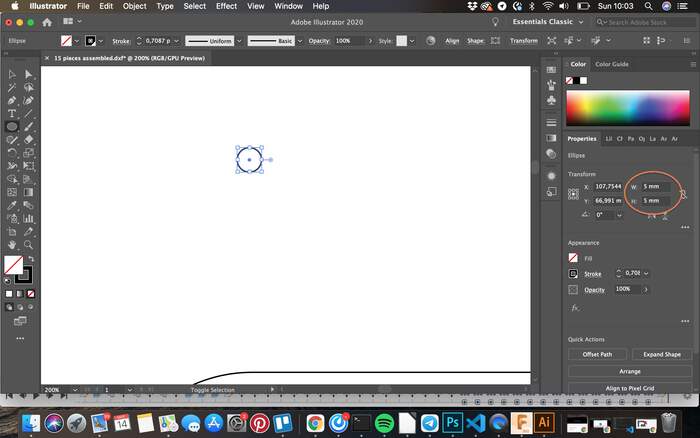Image resolution: width=700 pixels, height=438 pixels.
Task: Select the Shape Builder tool
Action: 12,179
